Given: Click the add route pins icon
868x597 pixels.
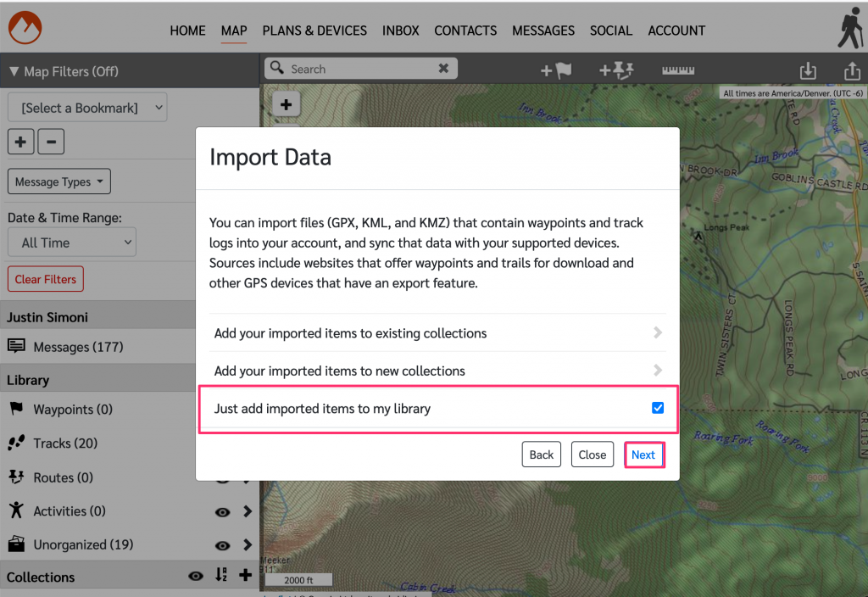Looking at the screenshot, I should click(x=616, y=70).
